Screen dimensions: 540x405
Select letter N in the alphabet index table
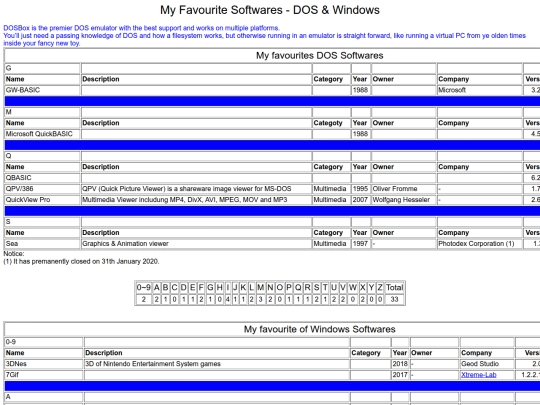tap(270, 288)
